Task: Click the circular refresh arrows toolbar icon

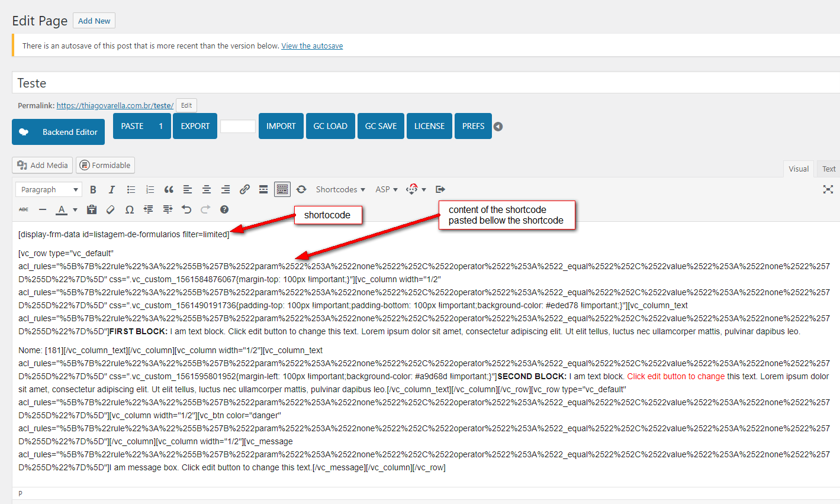Action: coord(301,189)
